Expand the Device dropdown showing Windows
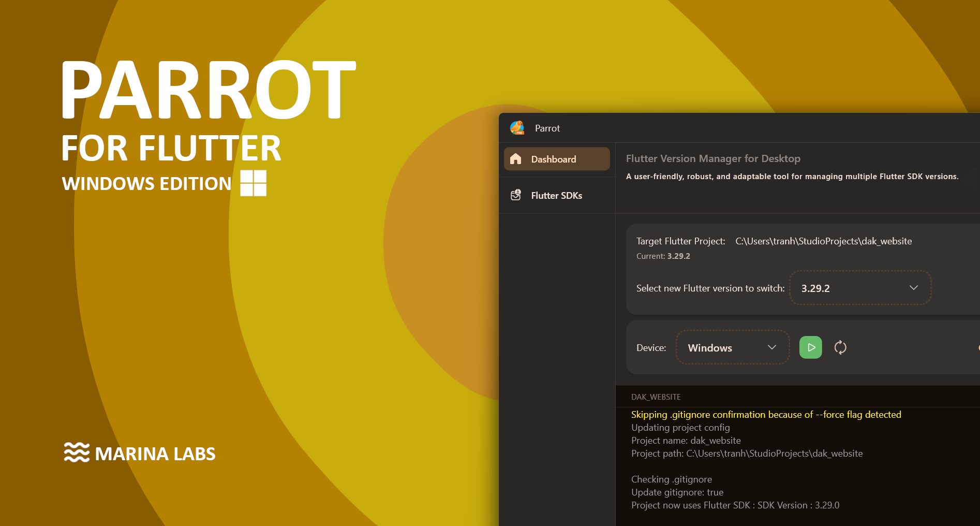This screenshot has width=980, height=526. tap(732, 347)
